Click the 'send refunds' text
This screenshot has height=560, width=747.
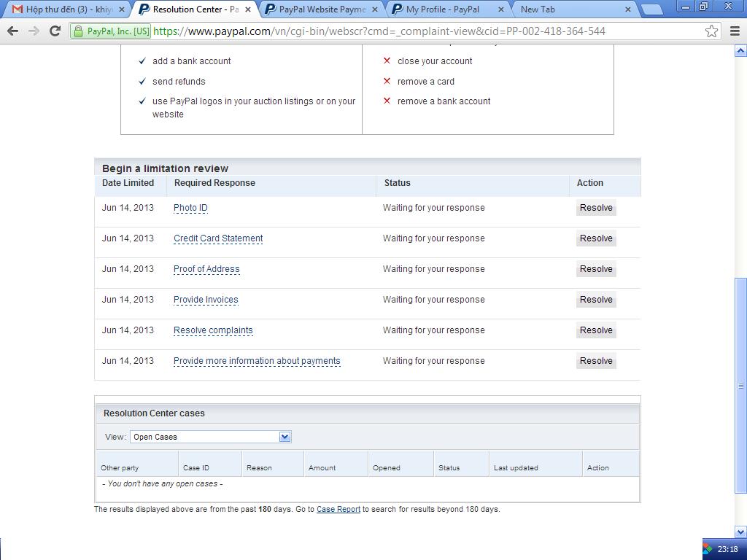179,82
